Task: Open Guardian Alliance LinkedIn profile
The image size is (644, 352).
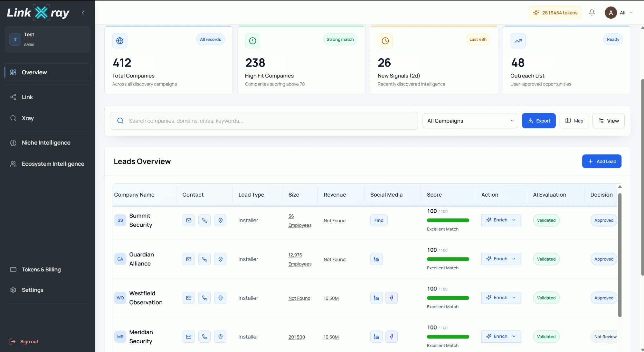Action: 376,259
